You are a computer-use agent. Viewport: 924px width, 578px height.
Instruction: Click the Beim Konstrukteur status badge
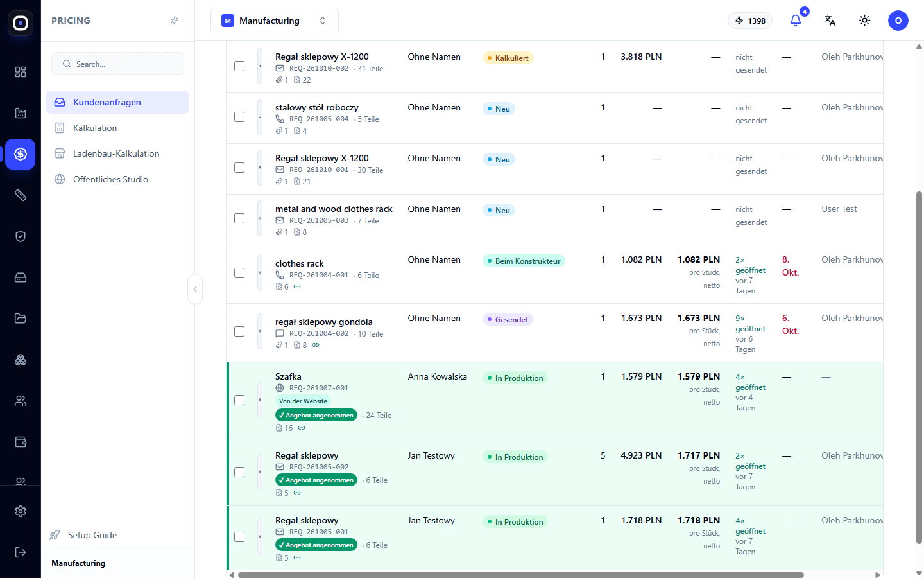524,261
